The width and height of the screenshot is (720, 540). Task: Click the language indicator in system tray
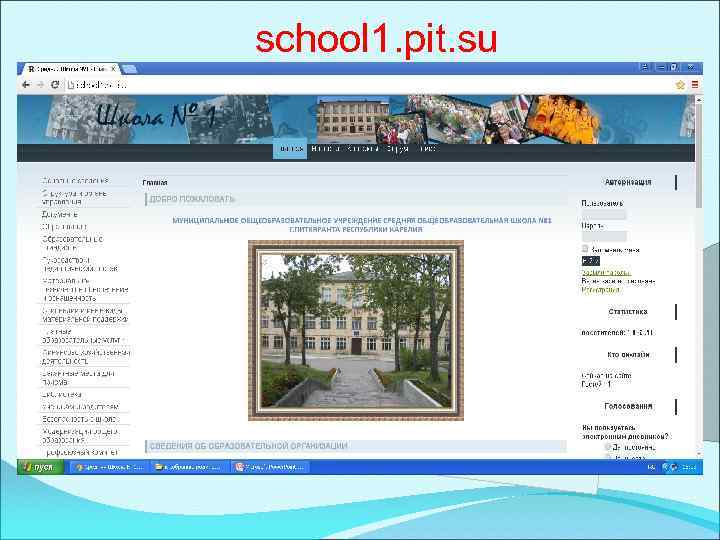pos(651,467)
